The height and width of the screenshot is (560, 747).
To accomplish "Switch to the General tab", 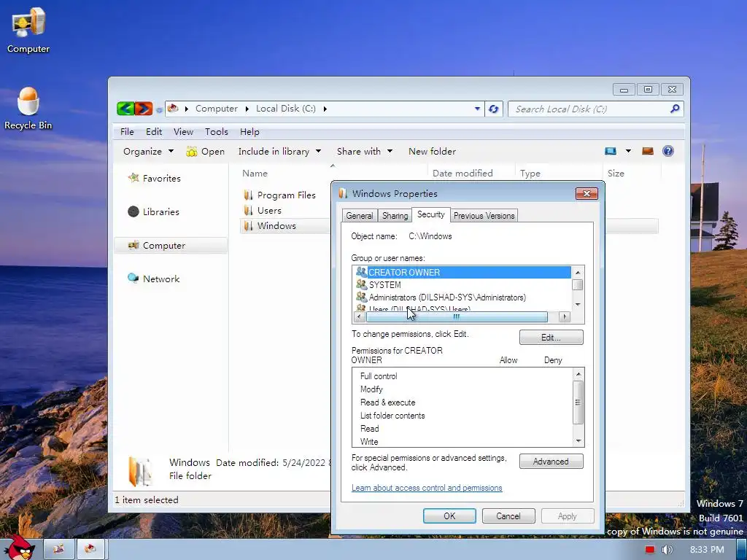I will point(360,216).
